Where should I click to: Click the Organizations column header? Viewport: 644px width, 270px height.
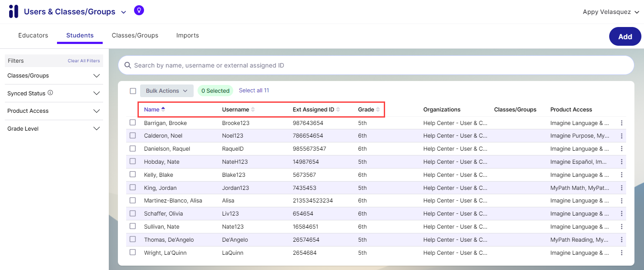[442, 110]
